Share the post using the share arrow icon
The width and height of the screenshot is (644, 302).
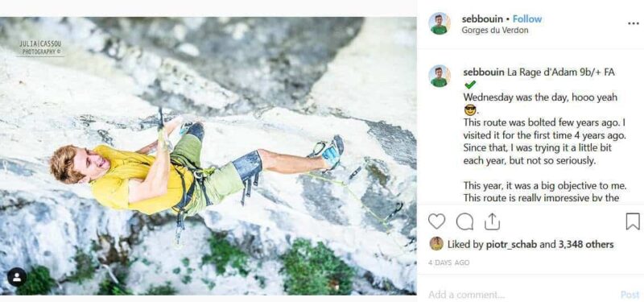(x=492, y=222)
